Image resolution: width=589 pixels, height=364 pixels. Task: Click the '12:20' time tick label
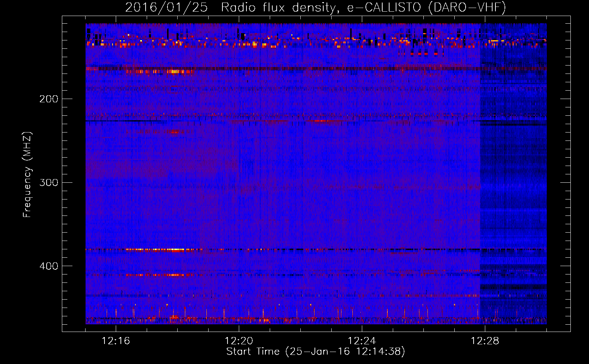coord(239,341)
